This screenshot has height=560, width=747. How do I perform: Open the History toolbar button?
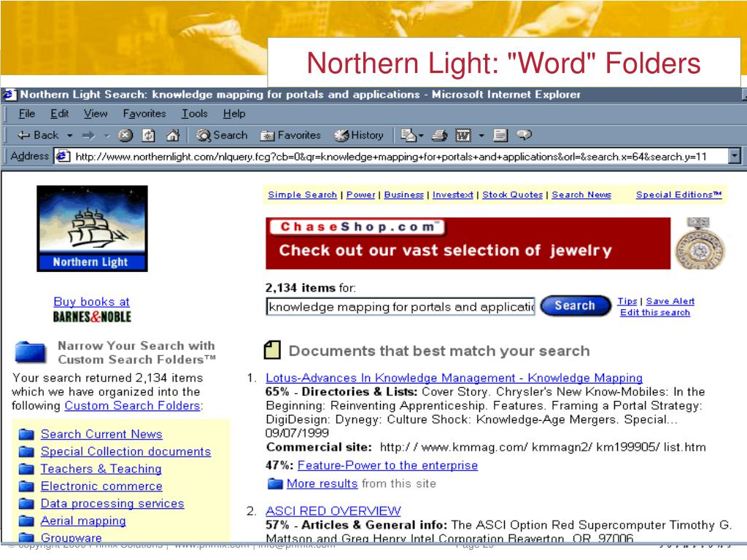pyautogui.click(x=358, y=135)
